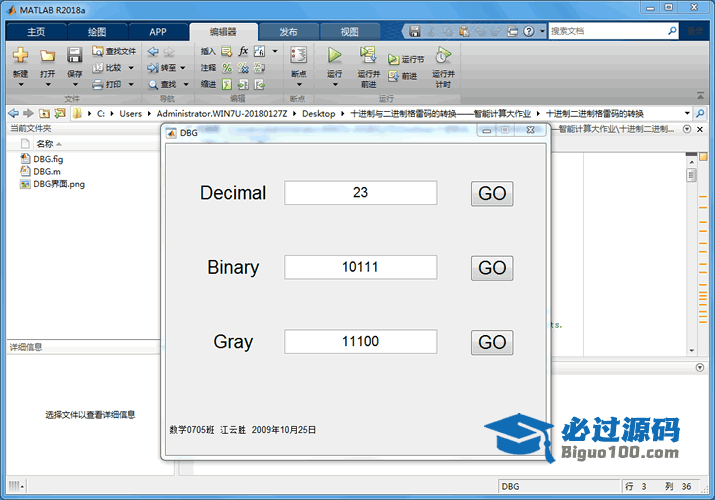The width and height of the screenshot is (715, 500).
Task: Click the 保存 (Save) floppy icon
Action: pos(74,55)
